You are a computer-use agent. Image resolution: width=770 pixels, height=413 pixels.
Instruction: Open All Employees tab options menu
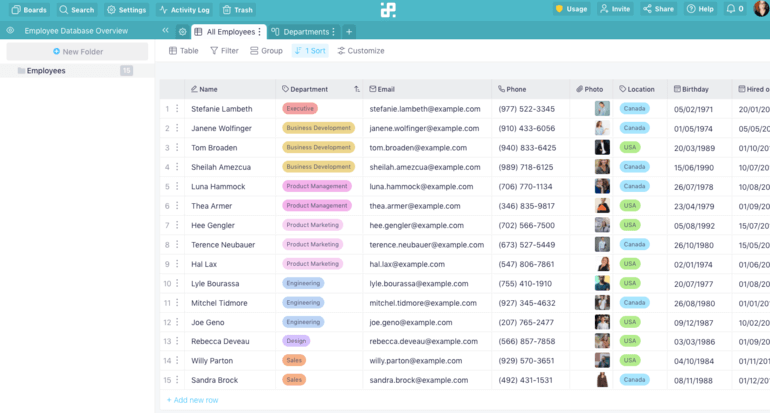[260, 32]
